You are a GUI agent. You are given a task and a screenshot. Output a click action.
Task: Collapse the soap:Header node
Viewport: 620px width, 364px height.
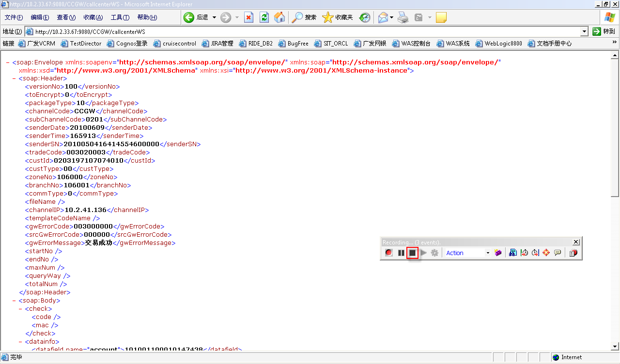coord(15,78)
